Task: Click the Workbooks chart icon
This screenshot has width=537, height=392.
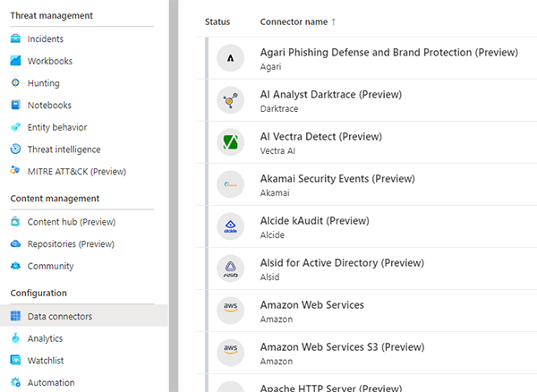Action: click(x=15, y=61)
